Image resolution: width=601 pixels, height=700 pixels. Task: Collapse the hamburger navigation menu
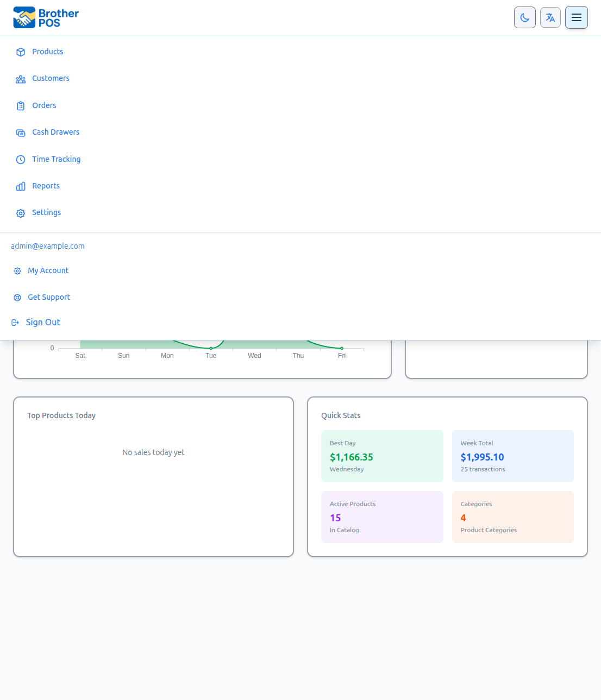[x=576, y=17]
